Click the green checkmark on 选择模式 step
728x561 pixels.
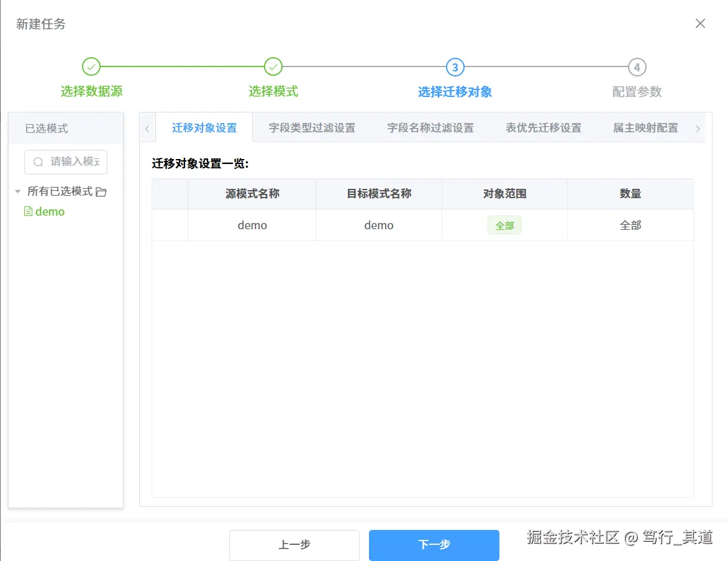coord(273,66)
